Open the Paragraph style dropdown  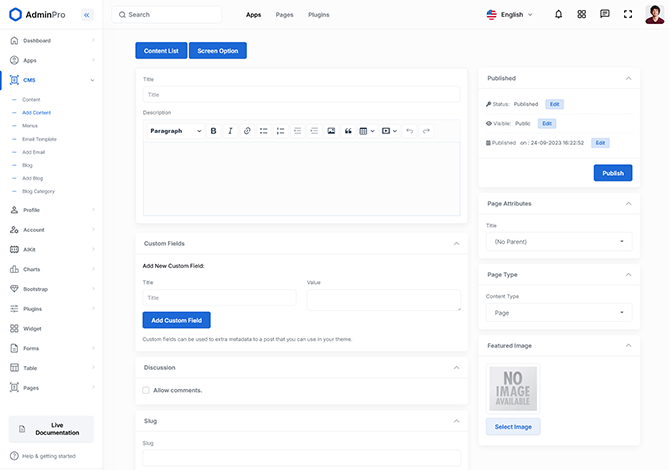pyautogui.click(x=175, y=131)
